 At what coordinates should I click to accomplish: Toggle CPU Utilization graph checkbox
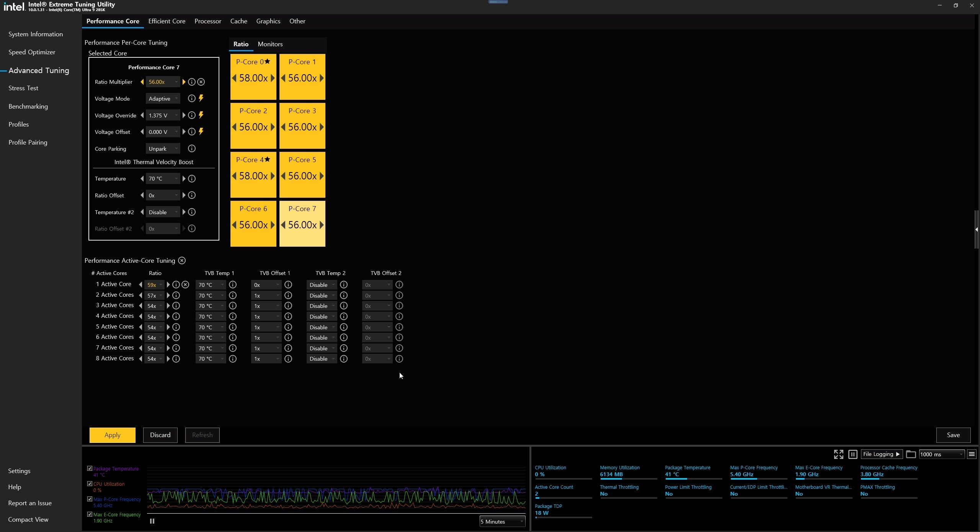click(x=90, y=483)
